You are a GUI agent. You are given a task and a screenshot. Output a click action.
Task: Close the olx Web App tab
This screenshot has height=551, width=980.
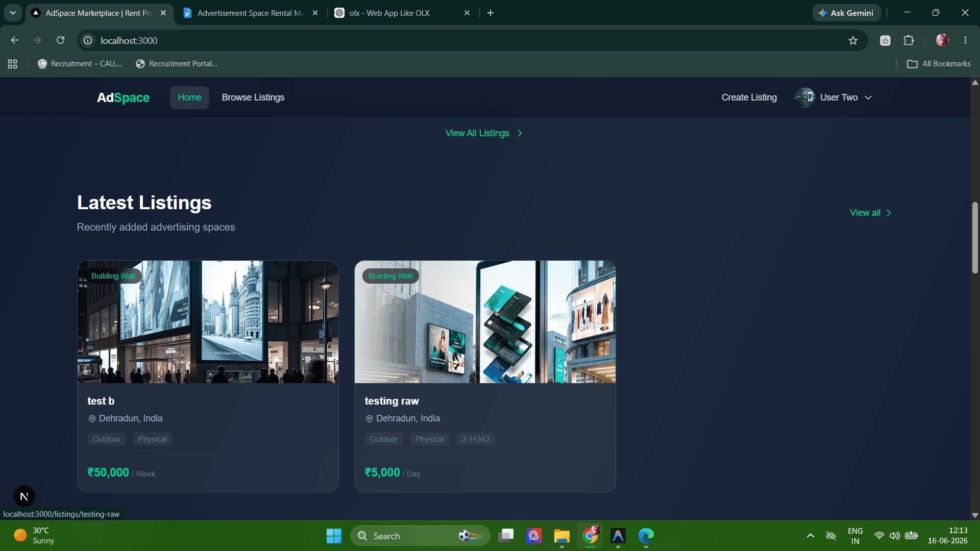(467, 13)
